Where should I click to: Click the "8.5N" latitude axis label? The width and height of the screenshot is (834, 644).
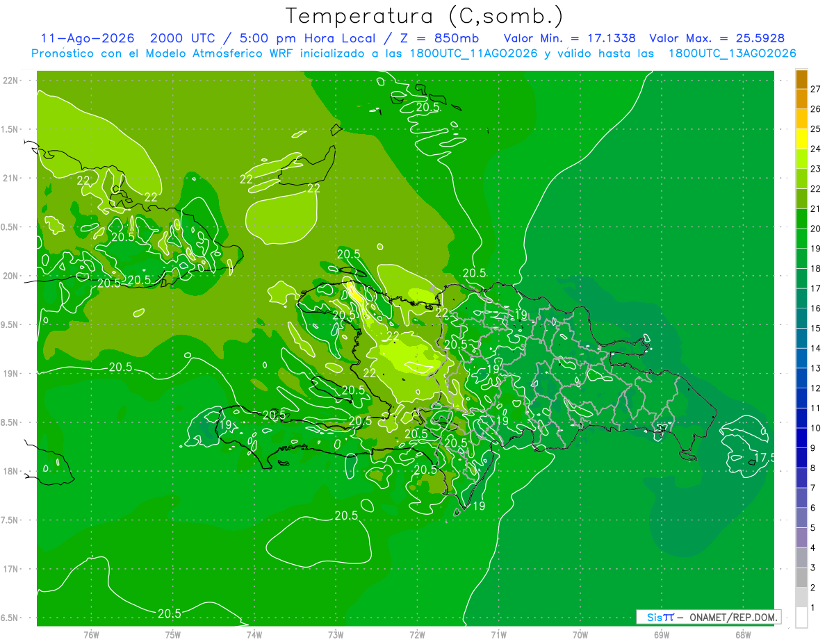point(10,422)
